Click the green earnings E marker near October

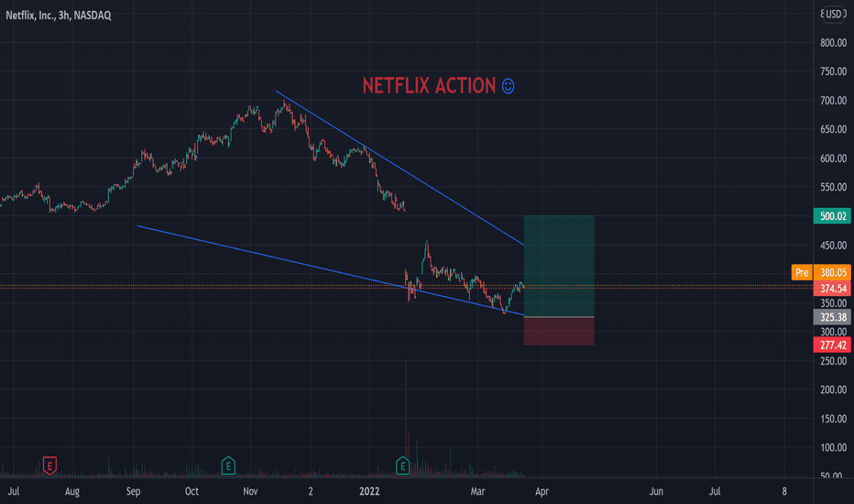(228, 466)
